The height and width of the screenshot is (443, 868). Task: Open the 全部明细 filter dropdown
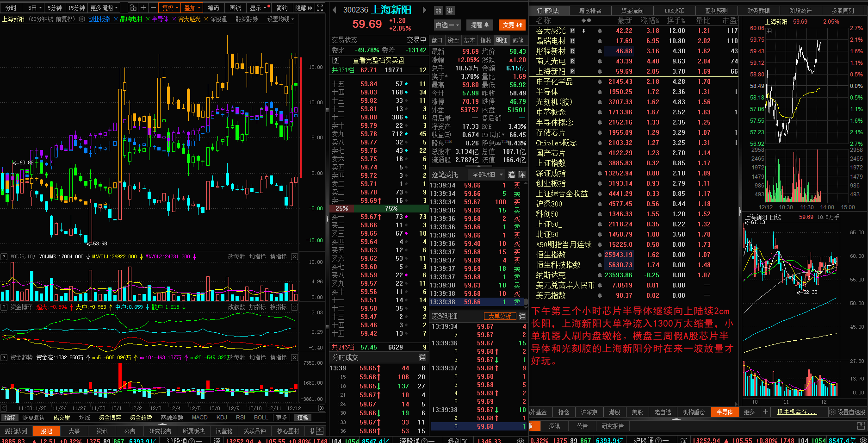[x=487, y=175]
